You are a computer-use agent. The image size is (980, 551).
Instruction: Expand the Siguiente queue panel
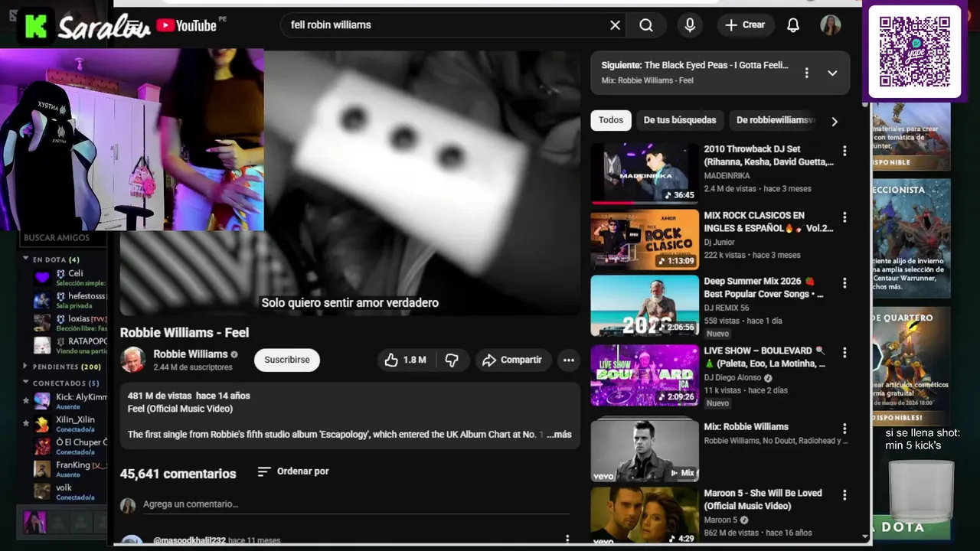tap(832, 73)
